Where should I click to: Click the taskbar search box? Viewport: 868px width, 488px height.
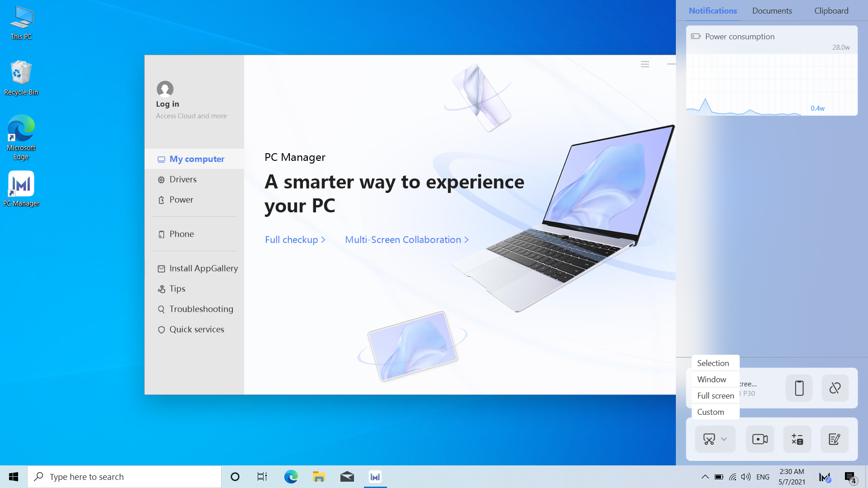[x=124, y=477]
